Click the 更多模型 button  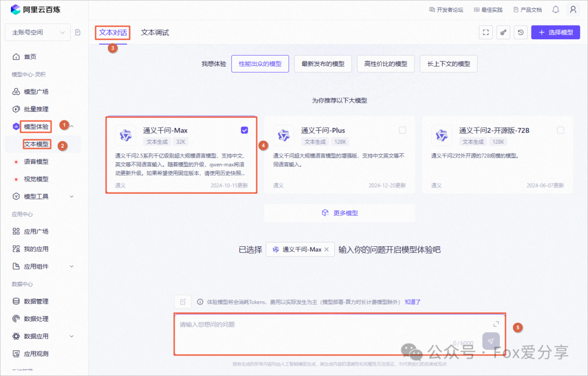pos(340,213)
